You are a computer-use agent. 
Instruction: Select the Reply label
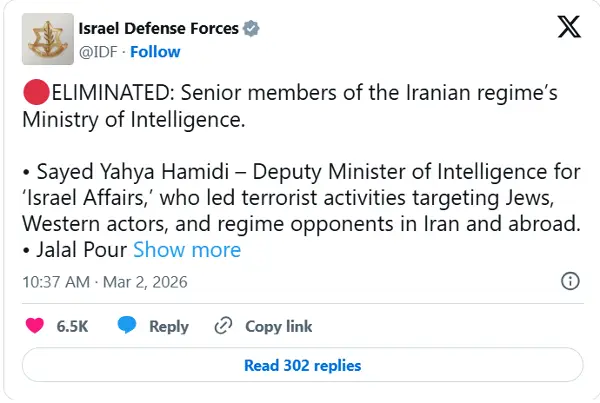(x=169, y=326)
